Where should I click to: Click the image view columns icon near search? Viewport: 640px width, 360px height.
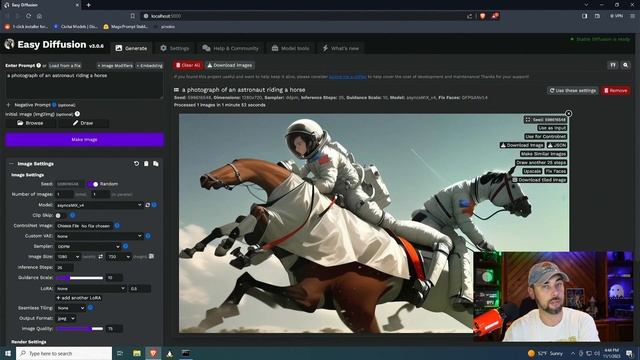point(613,65)
